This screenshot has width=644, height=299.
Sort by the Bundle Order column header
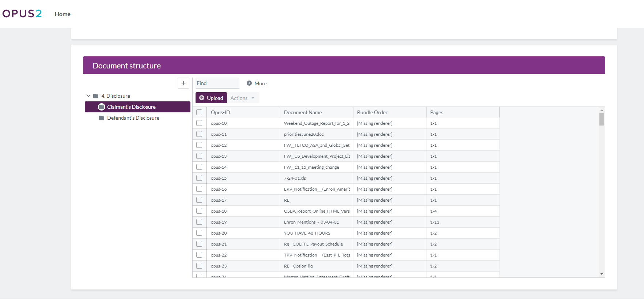click(372, 112)
